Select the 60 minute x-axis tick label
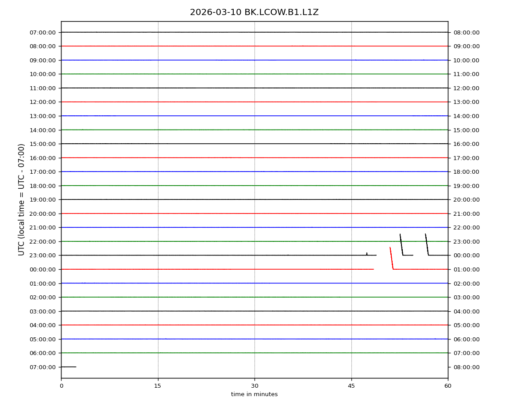This screenshot has width=509, height=420. (448, 386)
